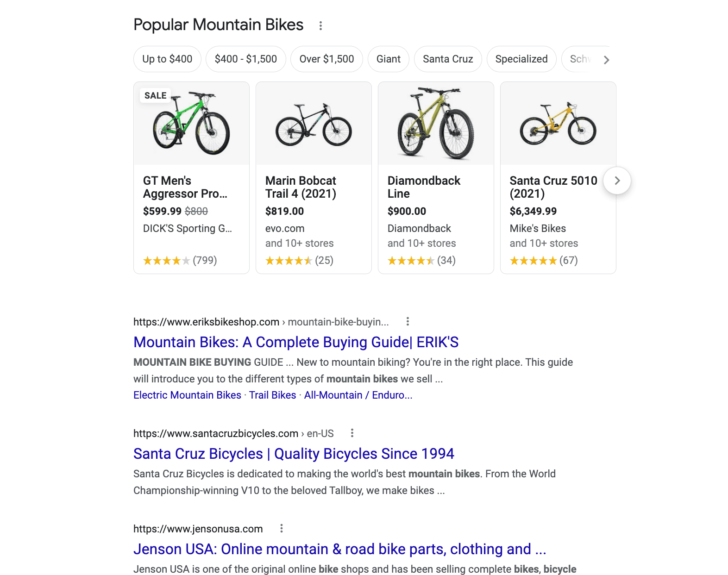Select the Giant brand chip
This screenshot has width=728, height=575.
[389, 59]
